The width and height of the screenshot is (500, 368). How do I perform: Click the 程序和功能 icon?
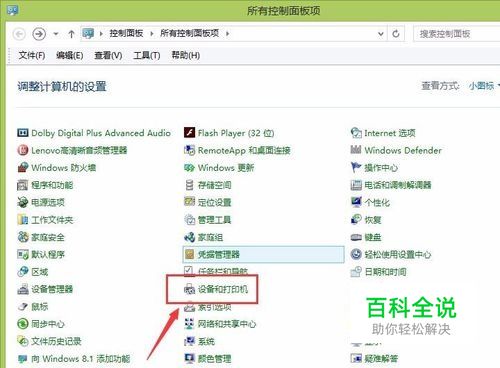coord(22,185)
